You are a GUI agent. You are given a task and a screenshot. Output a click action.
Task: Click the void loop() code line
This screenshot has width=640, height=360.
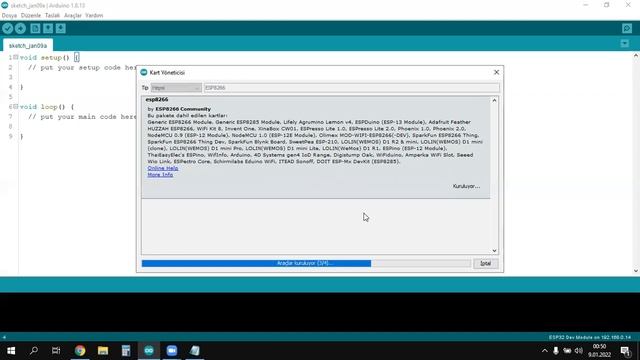[x=47, y=107]
